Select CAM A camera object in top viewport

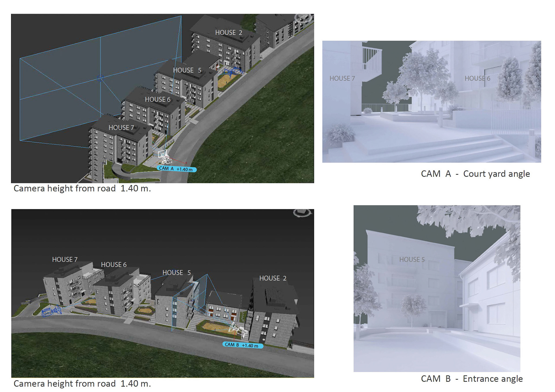pos(165,157)
